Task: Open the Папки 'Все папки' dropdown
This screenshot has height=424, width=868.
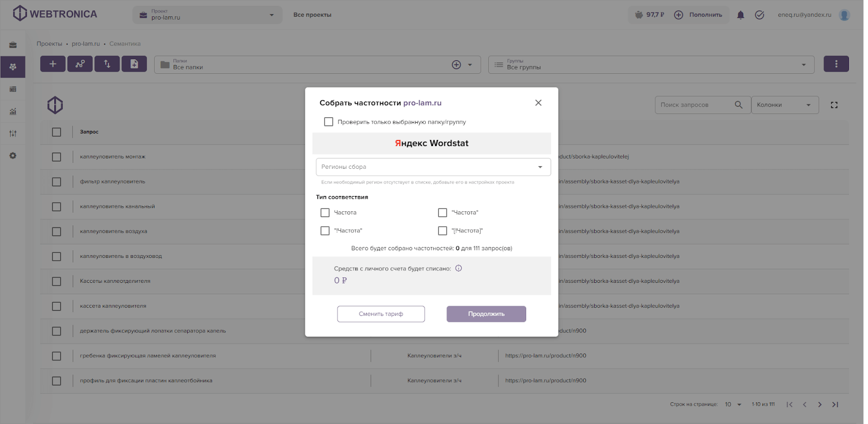Action: click(317, 65)
